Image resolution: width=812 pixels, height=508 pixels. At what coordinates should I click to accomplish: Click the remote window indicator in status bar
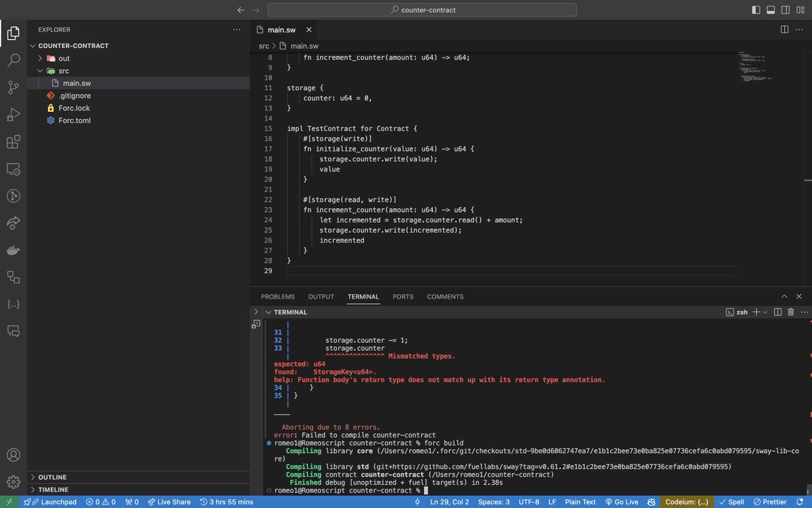click(9, 502)
